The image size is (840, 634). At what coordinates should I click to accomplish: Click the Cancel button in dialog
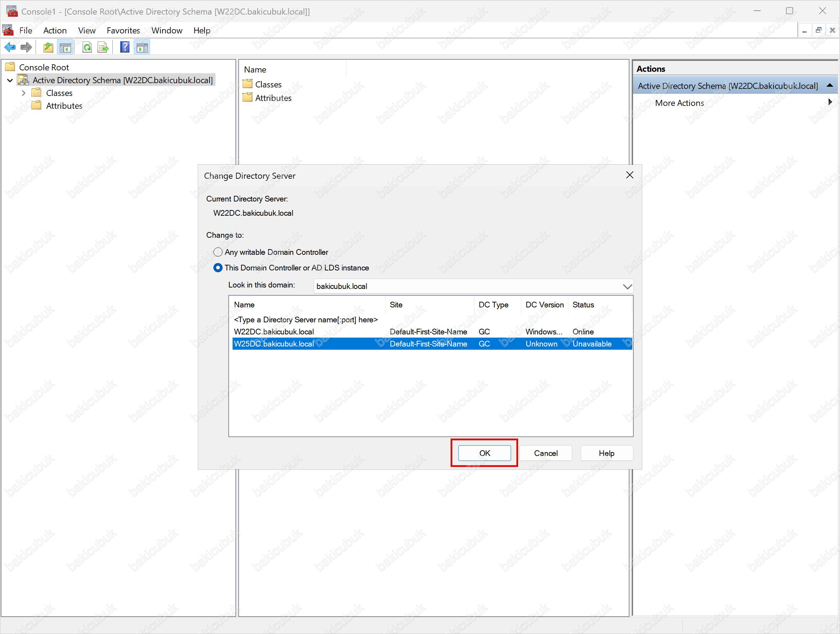pyautogui.click(x=546, y=453)
